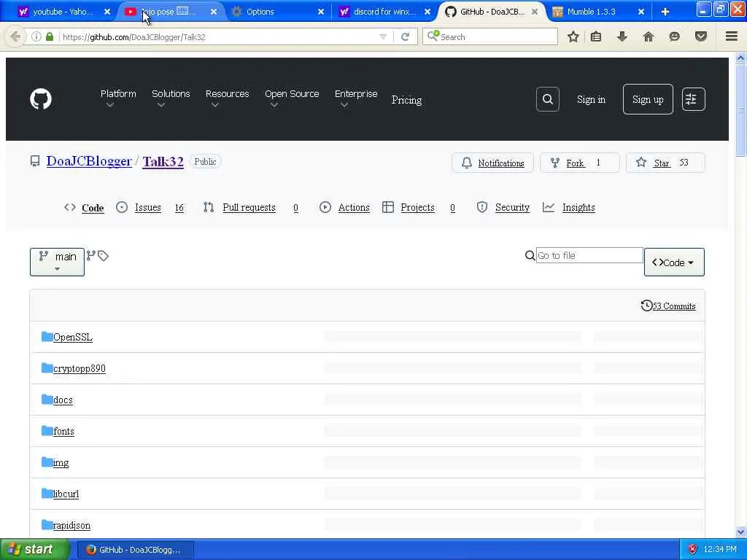This screenshot has height=560, width=747.
Task: Click the site identity padlock icon
Action: coord(50,36)
